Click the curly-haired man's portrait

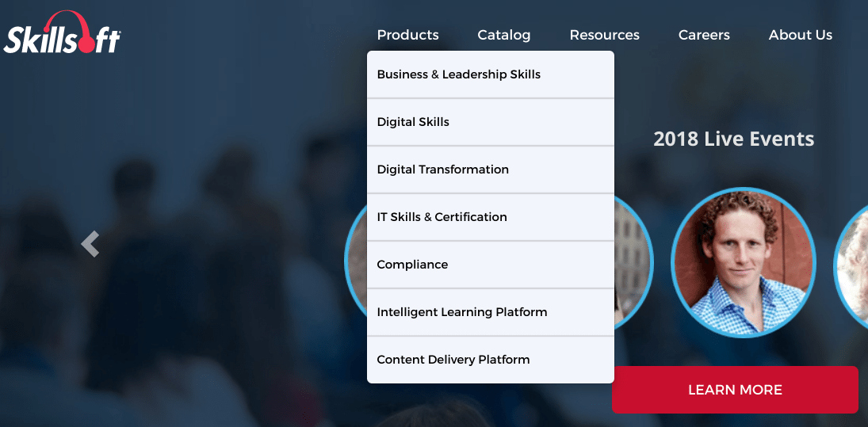pyautogui.click(x=744, y=262)
